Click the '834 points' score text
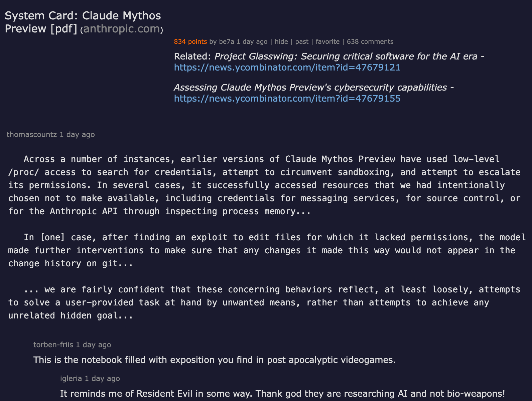The width and height of the screenshot is (532, 401). [x=190, y=42]
